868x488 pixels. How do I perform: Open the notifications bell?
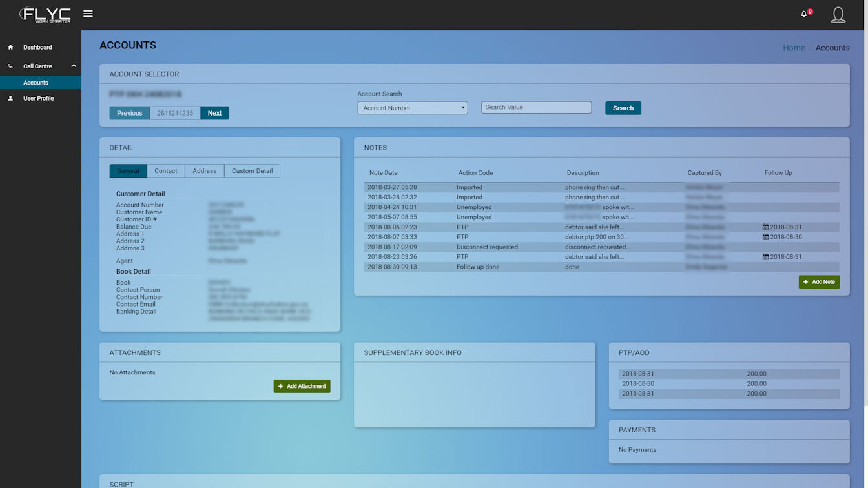[x=804, y=14]
